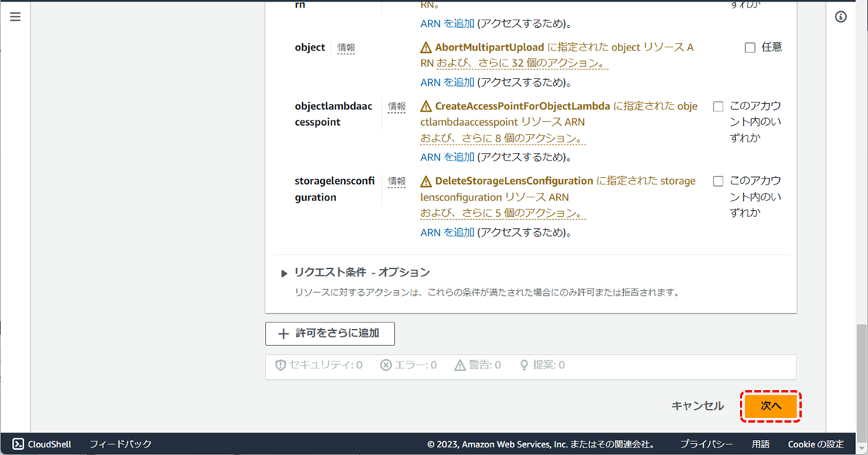This screenshot has height=455, width=868.
Task: Click the 提案: 0 status entry
Action: pos(542,365)
